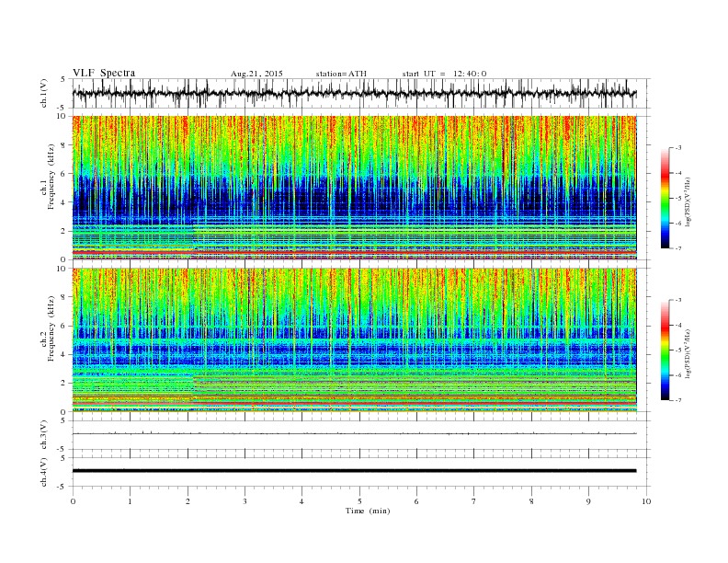Click inside the ch.2 spectrogram panel
The height and width of the screenshot is (563, 728).
coord(354,339)
